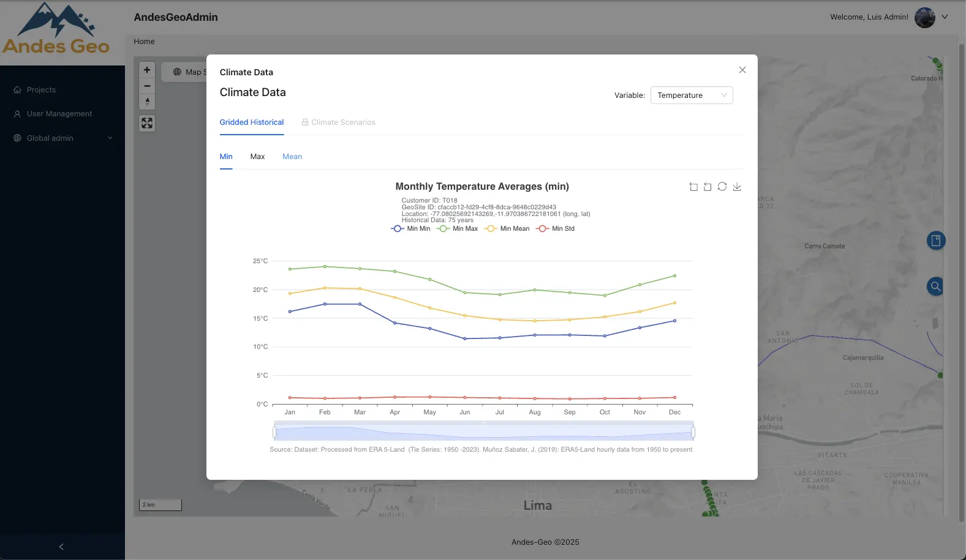This screenshot has width=966, height=560.
Task: Toggle the Min Min legend series
Action: pos(410,229)
